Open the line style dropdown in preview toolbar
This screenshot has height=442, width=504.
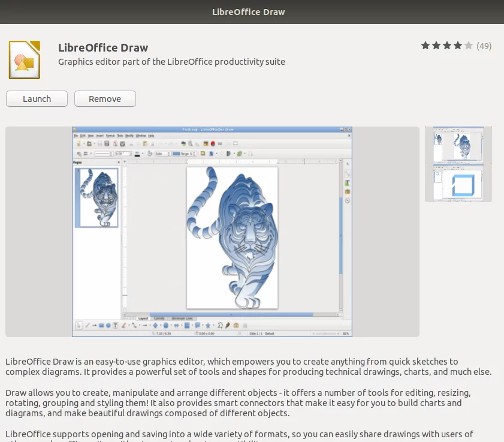104,154
